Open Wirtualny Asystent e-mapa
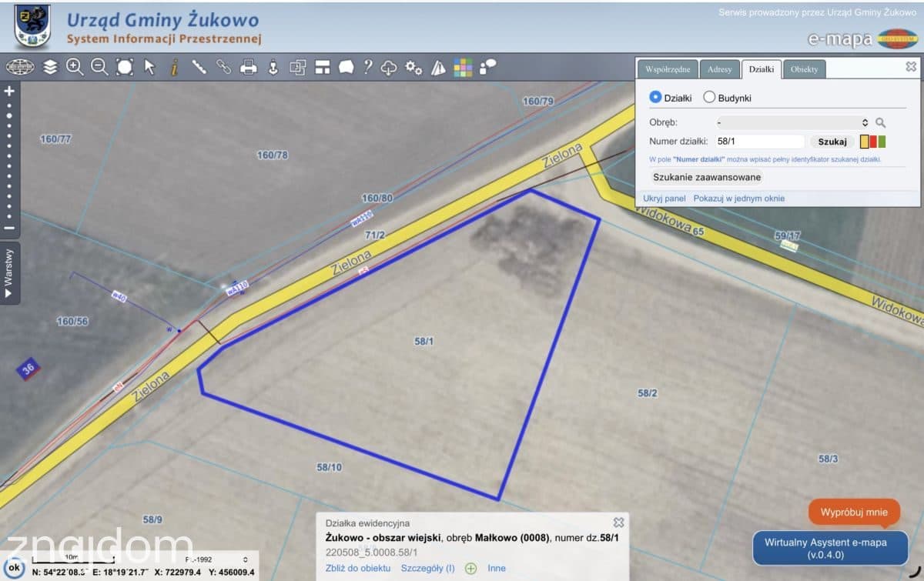The height and width of the screenshot is (581, 924). pos(830,548)
